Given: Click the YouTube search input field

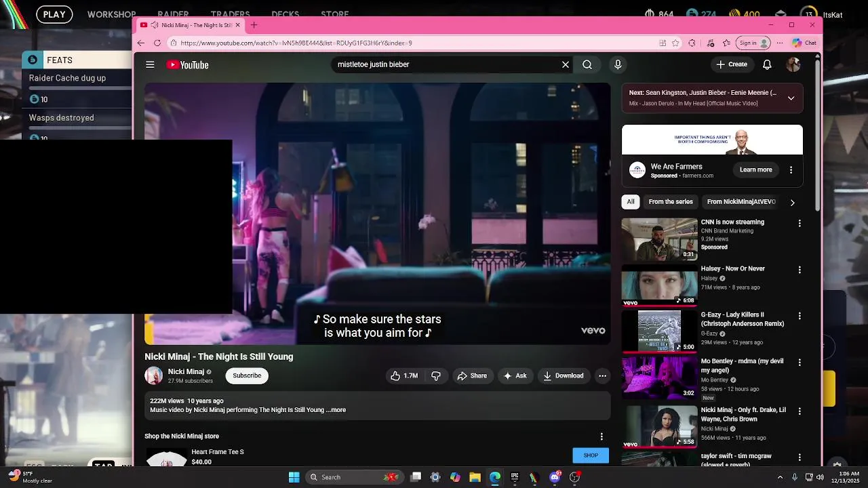Looking at the screenshot, I should point(444,64).
